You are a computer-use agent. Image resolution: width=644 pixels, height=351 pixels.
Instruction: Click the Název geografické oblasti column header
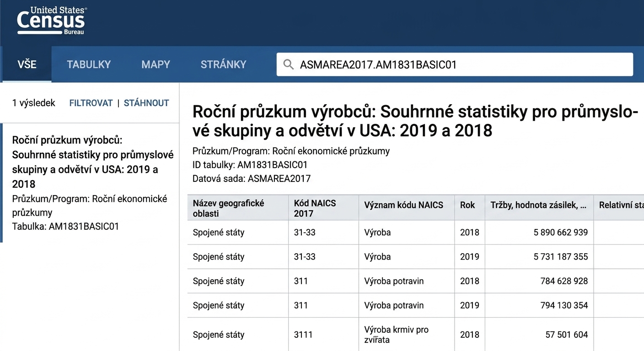tap(238, 208)
